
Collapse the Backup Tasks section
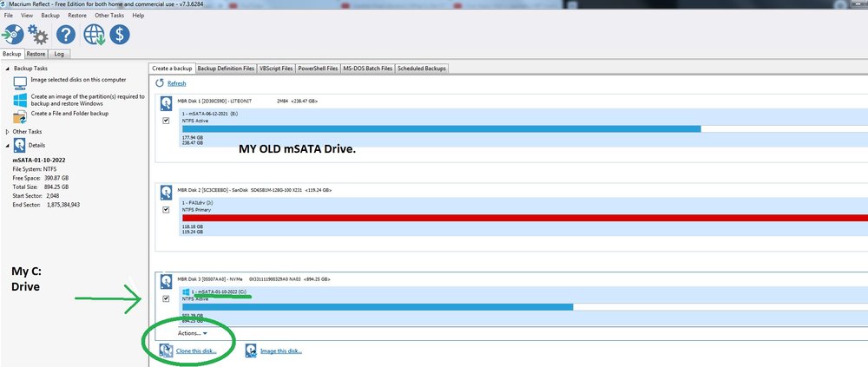pos(8,68)
